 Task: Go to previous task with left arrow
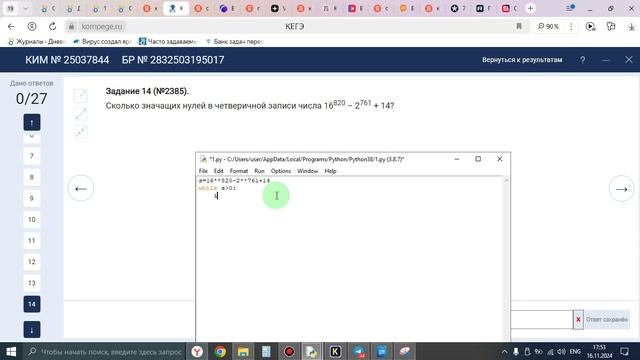(x=81, y=189)
